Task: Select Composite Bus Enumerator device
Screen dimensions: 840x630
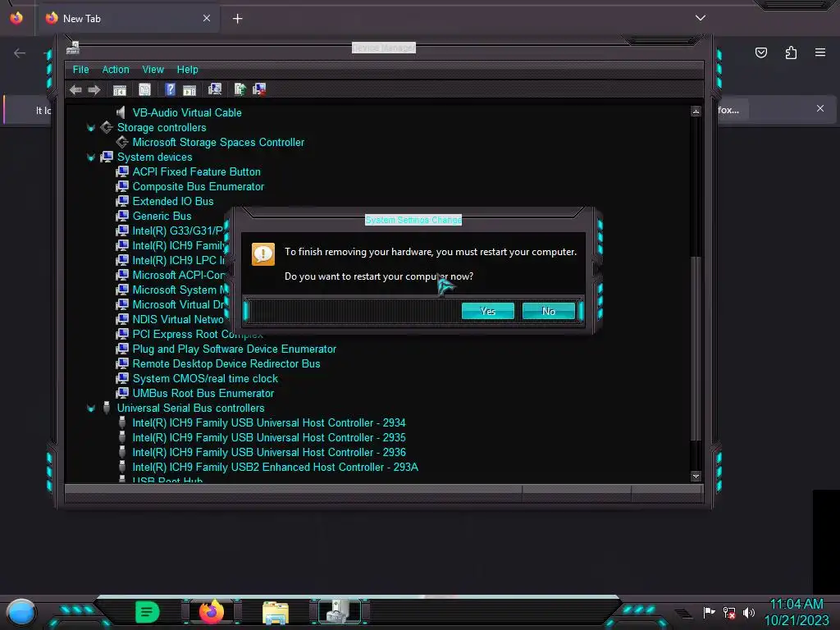Action: point(199,186)
